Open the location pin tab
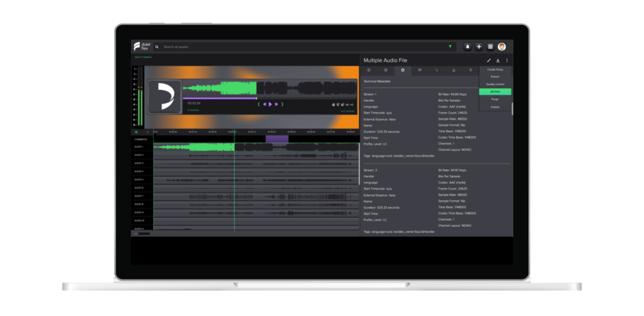The height and width of the screenshot is (316, 644). pos(470,70)
